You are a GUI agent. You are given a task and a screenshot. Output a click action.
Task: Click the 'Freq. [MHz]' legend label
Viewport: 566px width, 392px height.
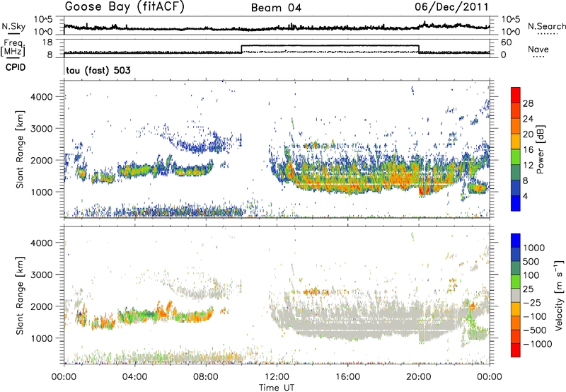(x=13, y=47)
